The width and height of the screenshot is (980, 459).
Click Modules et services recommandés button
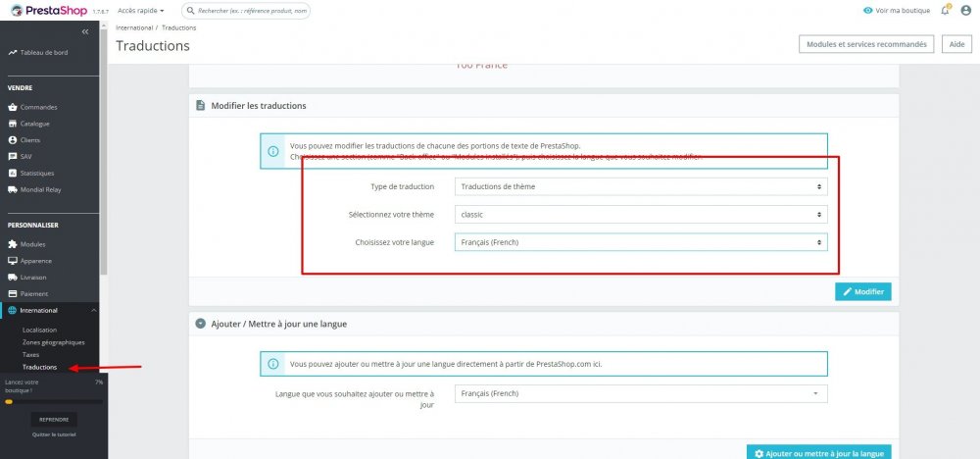(866, 44)
